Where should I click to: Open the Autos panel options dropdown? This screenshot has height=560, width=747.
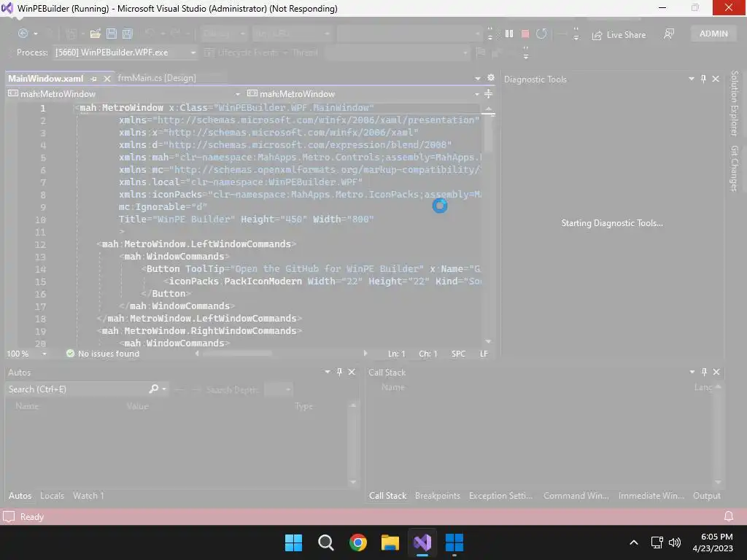tap(328, 372)
